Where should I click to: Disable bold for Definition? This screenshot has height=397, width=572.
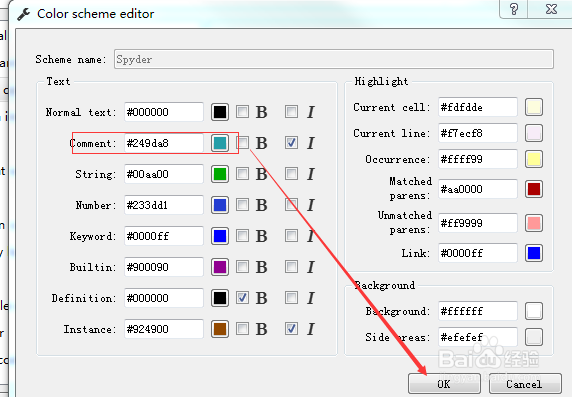click(x=242, y=297)
